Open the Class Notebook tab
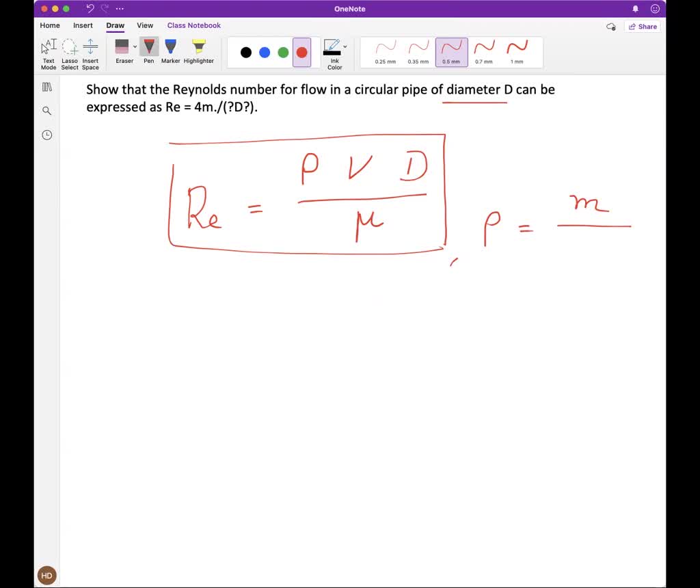The width and height of the screenshot is (700, 588). pos(193,25)
